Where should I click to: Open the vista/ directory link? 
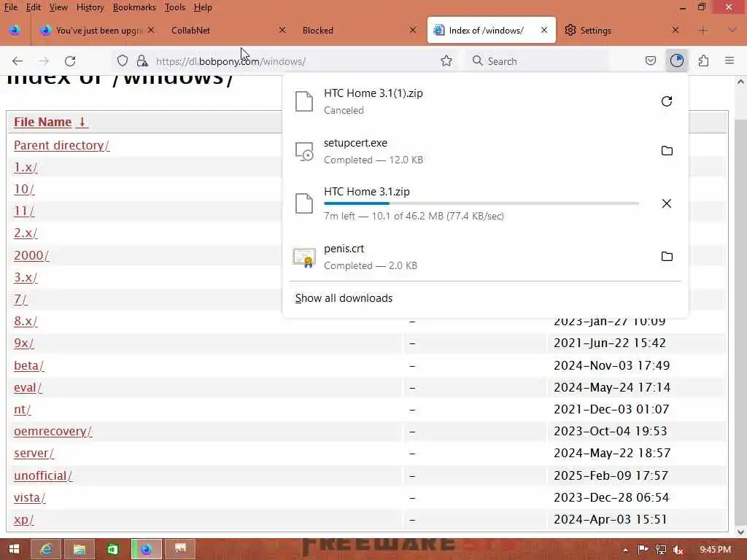point(29,497)
